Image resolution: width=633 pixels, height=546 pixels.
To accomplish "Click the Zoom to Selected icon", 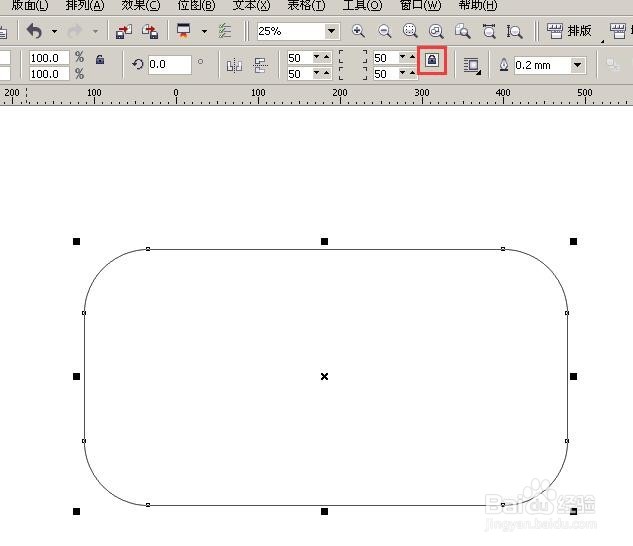I will [410, 31].
